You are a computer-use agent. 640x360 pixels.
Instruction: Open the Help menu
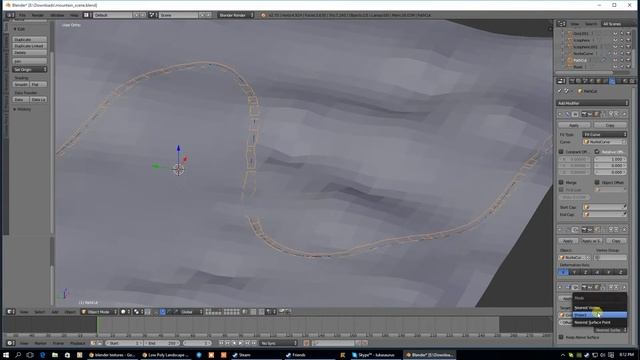74,15
